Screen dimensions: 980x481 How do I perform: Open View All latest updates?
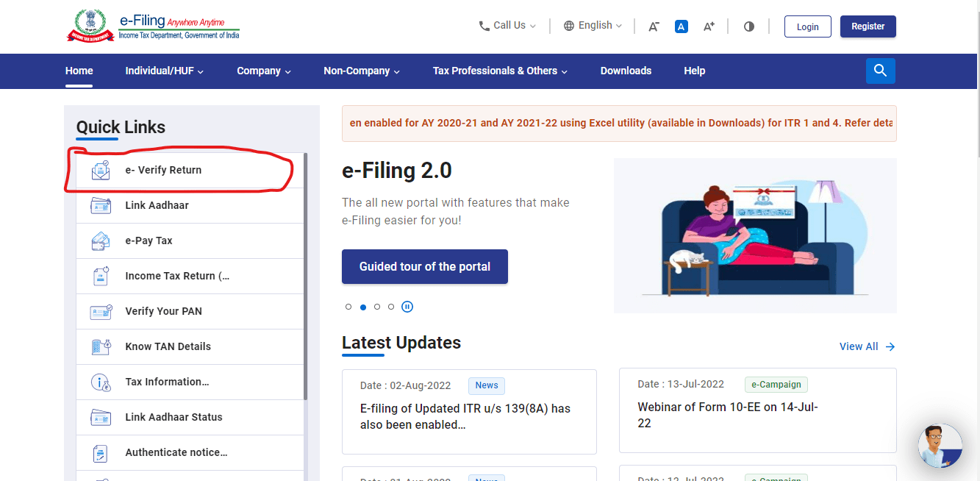point(868,346)
